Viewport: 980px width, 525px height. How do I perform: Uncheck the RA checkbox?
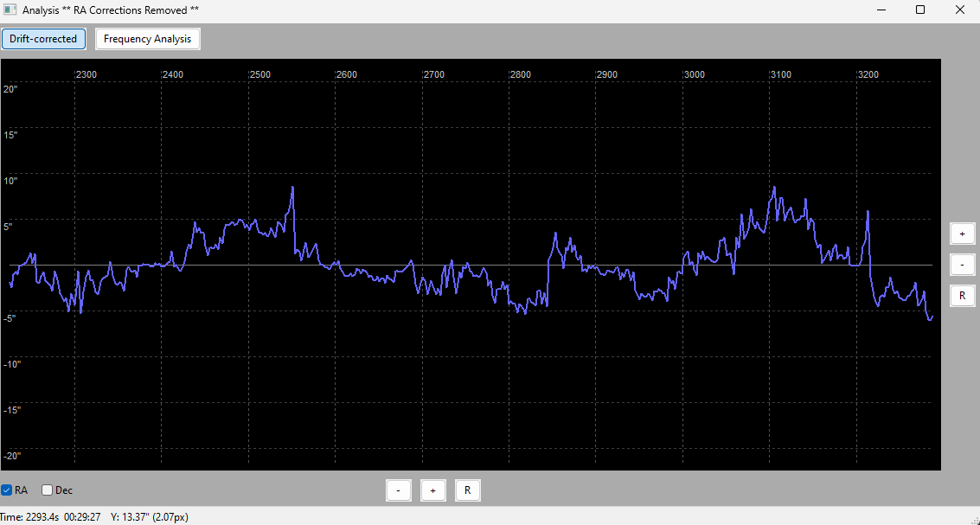(7, 490)
